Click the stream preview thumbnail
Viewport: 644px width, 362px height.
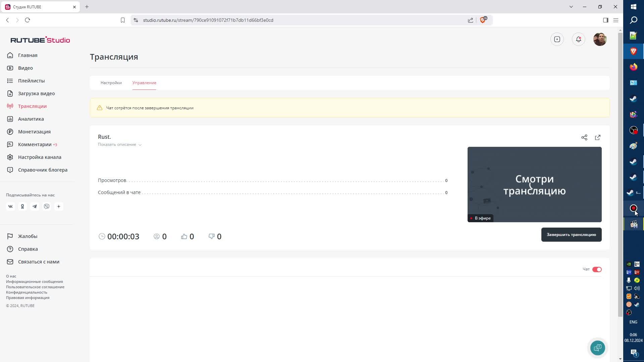[x=534, y=184]
